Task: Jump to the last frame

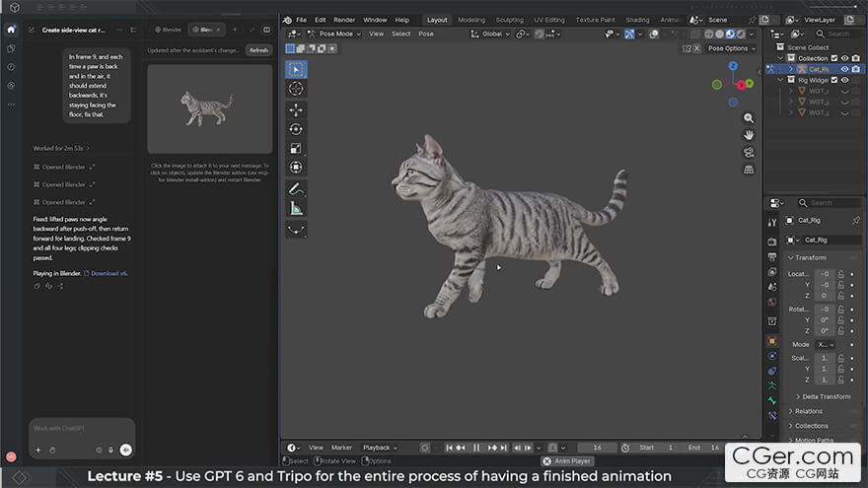Action: click(x=503, y=448)
